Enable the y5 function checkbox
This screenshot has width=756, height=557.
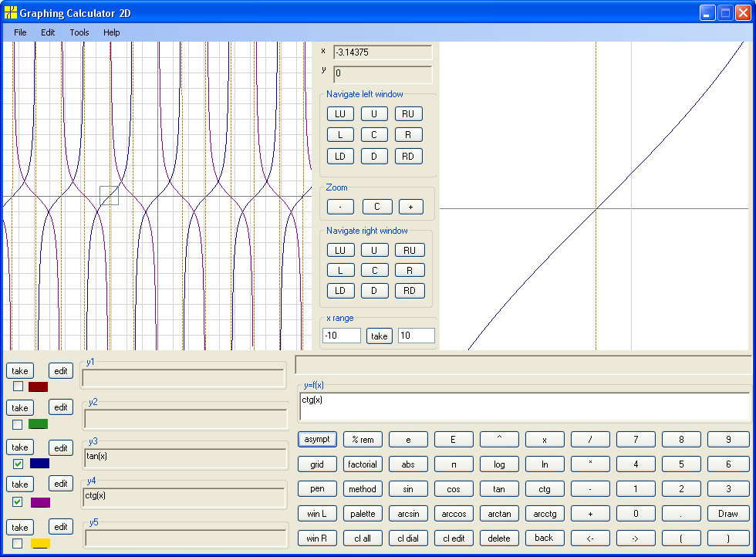tap(17, 543)
